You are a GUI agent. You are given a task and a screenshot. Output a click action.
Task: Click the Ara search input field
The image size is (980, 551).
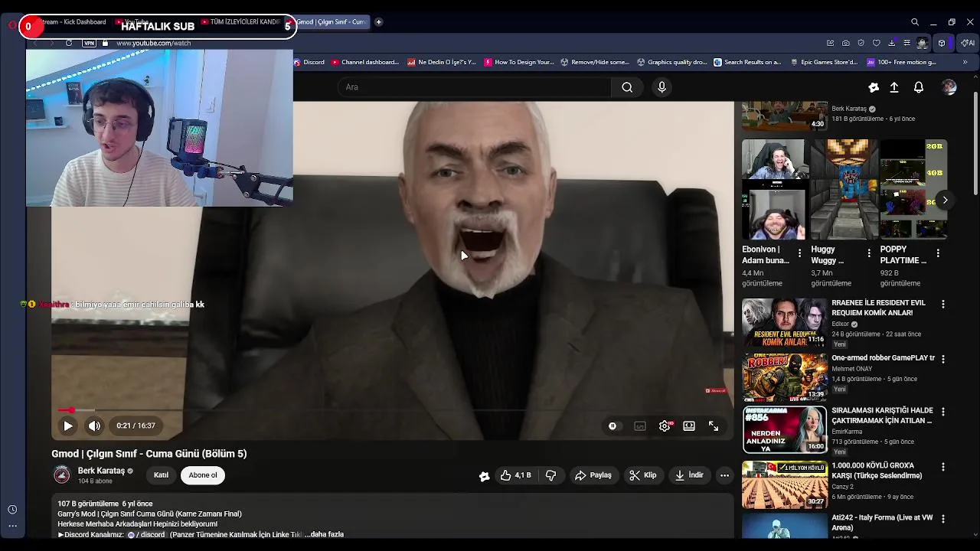tap(475, 87)
